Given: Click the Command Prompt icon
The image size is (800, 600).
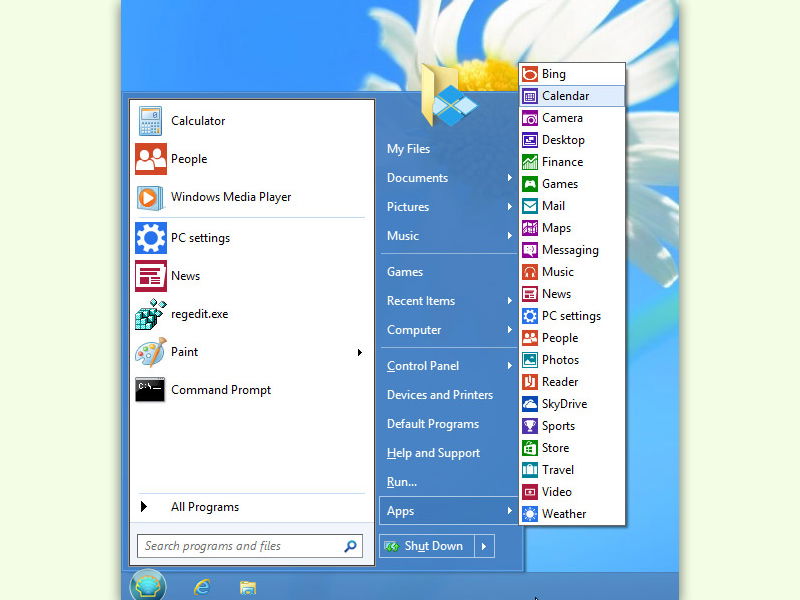Looking at the screenshot, I should tap(151, 390).
